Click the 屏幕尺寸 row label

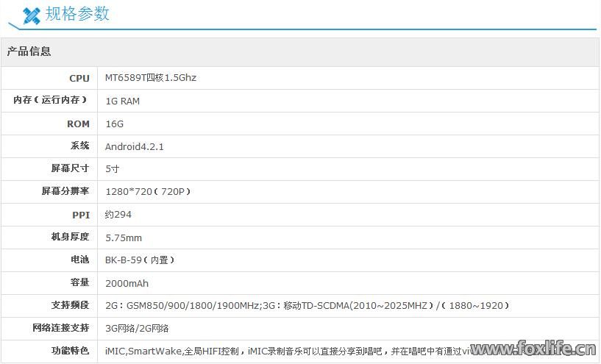(70, 168)
